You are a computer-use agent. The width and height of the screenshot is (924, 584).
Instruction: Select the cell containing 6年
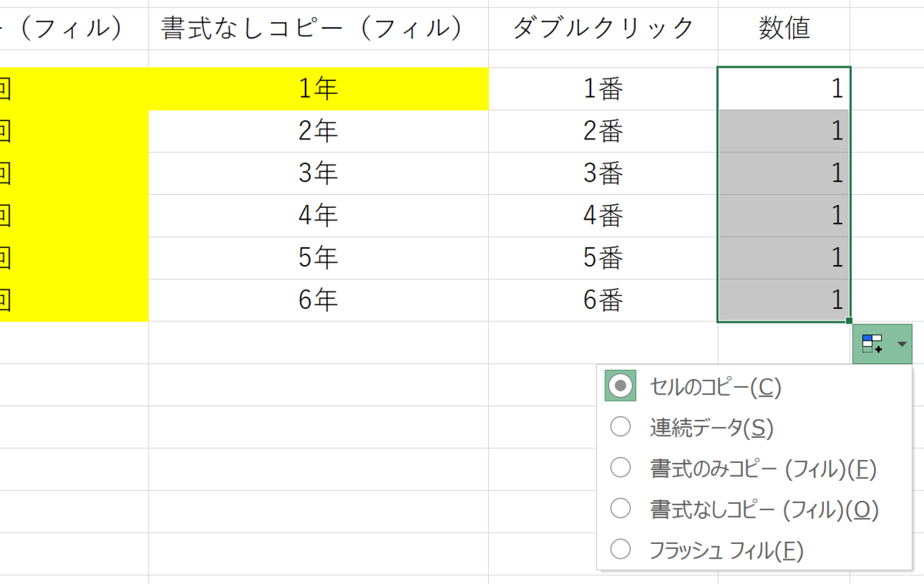[x=319, y=300]
